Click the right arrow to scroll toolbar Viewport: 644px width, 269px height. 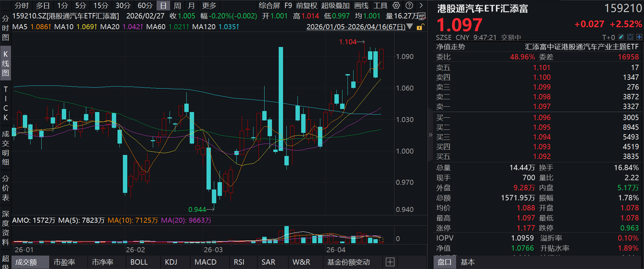tap(421, 5)
